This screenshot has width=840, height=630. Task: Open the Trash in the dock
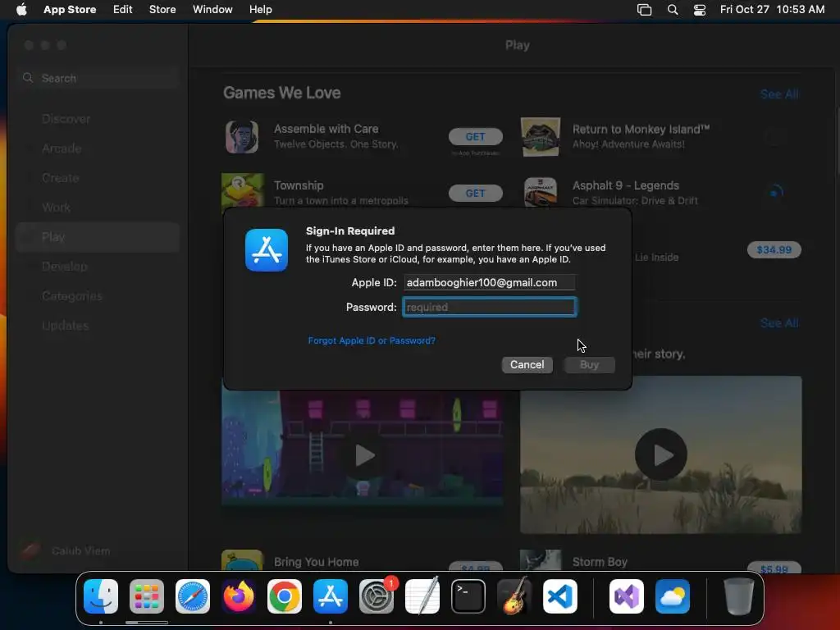739,596
